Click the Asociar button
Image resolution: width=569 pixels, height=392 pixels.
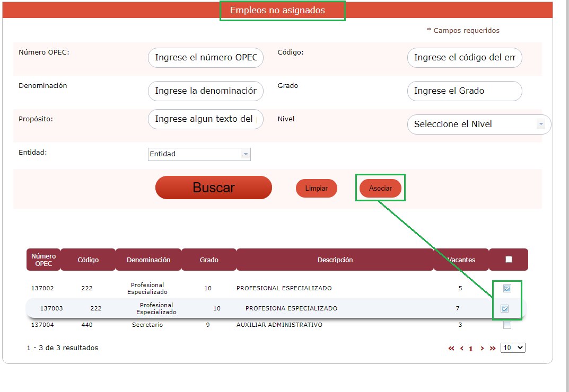pyautogui.click(x=380, y=189)
